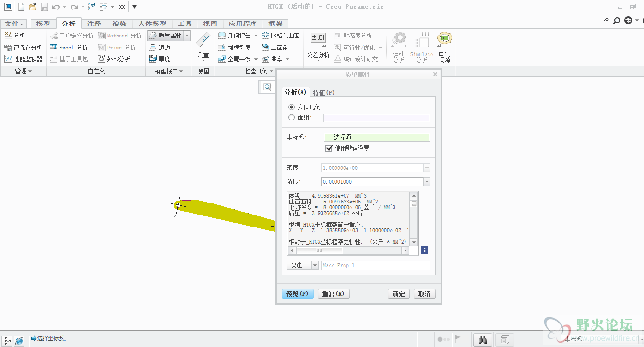Expand the 质量属性 dropdown arrow

pos(187,36)
